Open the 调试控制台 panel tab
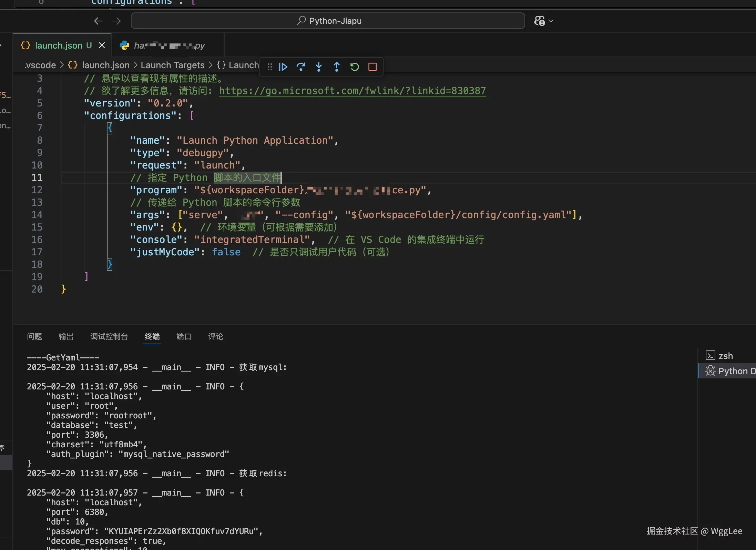Screen dimensions: 756x550 click(109, 336)
